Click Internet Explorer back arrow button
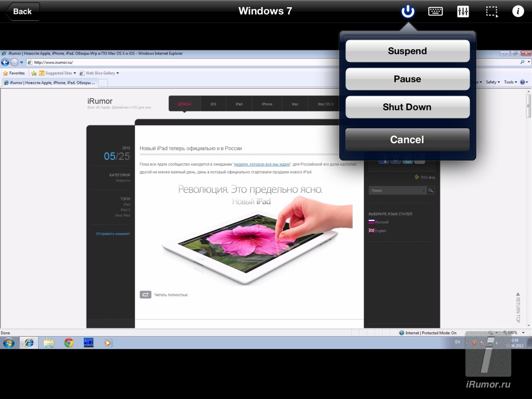532x399 pixels. (x=5, y=62)
